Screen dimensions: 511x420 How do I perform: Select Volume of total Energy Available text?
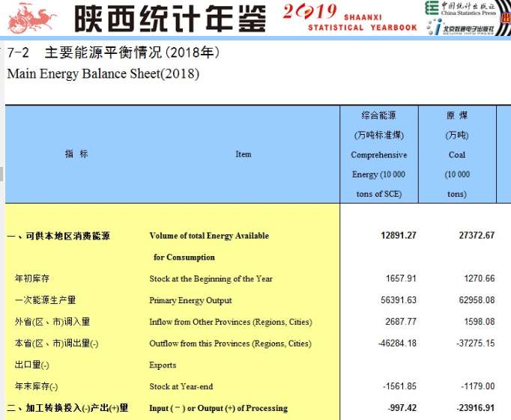tap(209, 236)
